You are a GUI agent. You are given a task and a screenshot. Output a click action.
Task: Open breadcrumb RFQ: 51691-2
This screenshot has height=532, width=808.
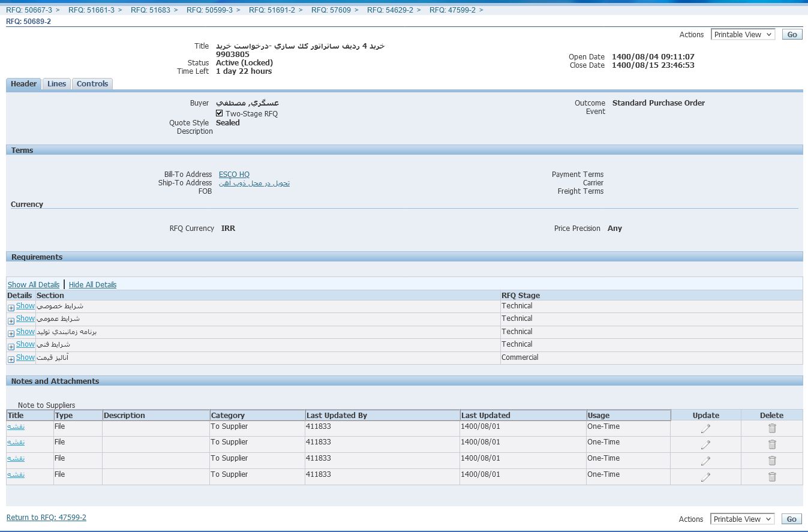pyautogui.click(x=272, y=10)
